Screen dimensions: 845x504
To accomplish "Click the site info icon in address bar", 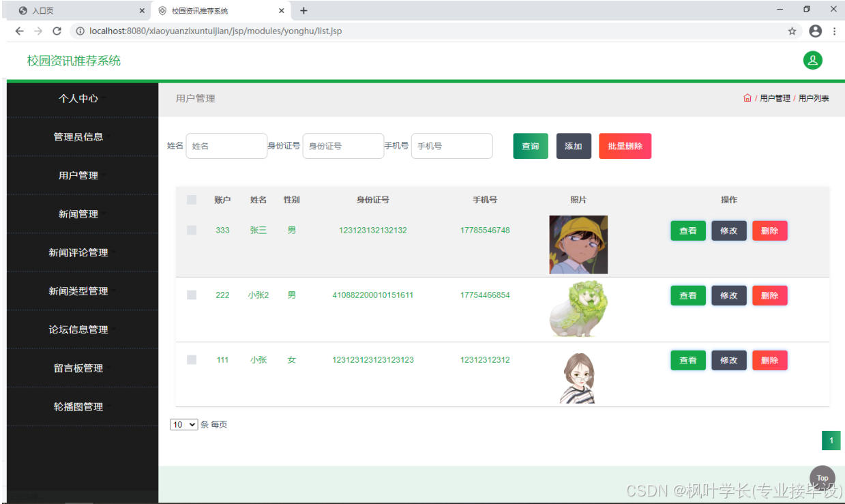I will point(80,31).
